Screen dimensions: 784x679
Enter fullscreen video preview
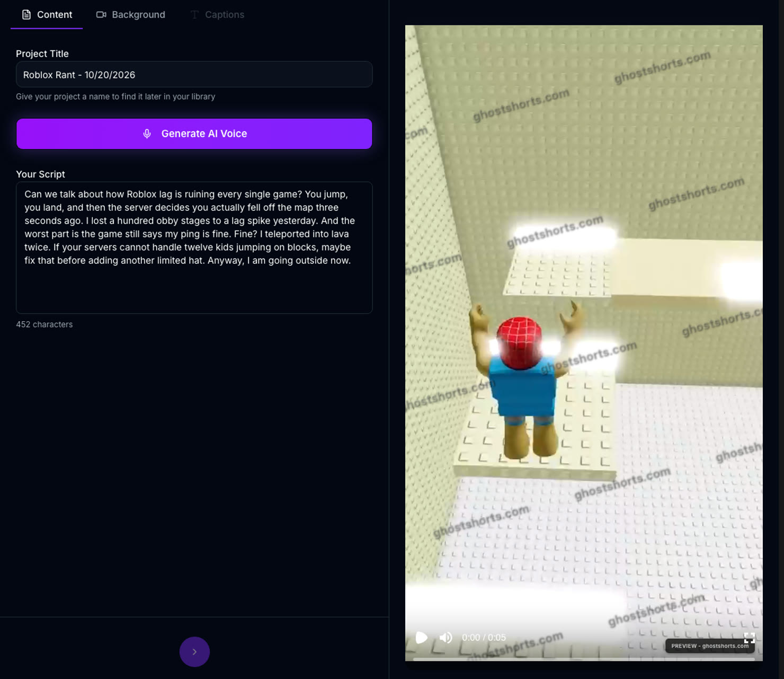pos(749,637)
